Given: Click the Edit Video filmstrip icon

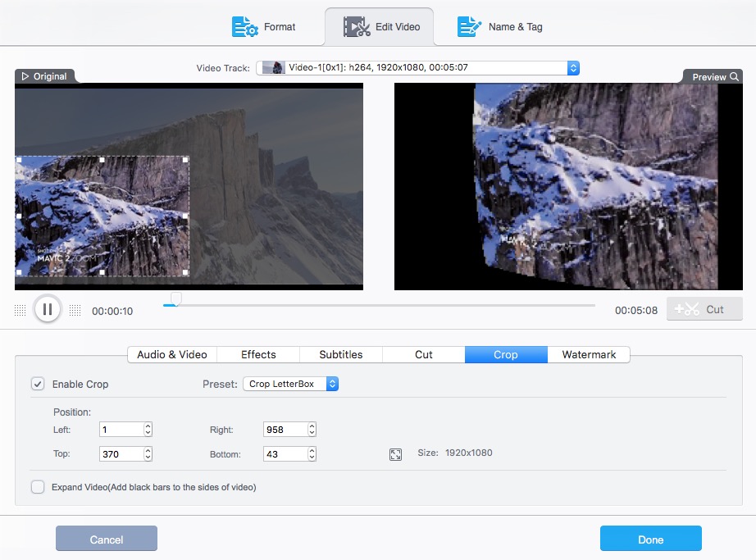Looking at the screenshot, I should pos(357,27).
